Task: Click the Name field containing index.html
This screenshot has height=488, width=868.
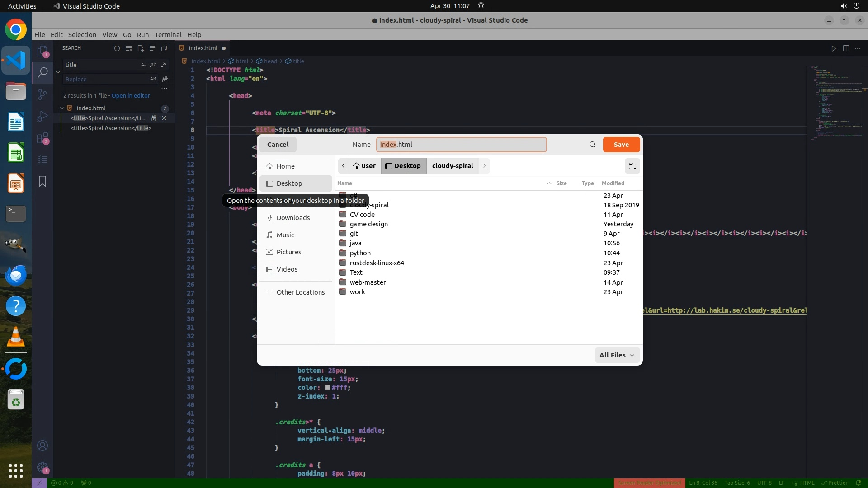Action: pyautogui.click(x=461, y=145)
